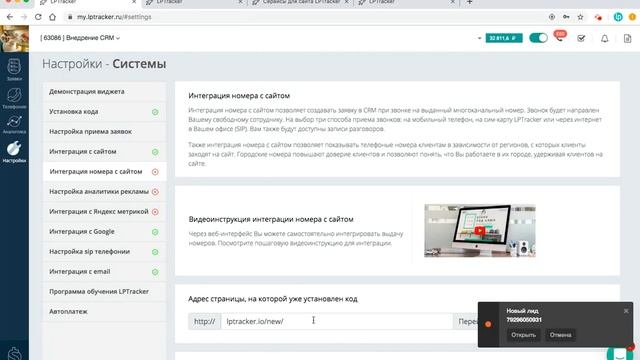Viewport: 640px width, 360px height.
Task: Select Настройка аналитики рекламы menu item
Action: point(104,191)
